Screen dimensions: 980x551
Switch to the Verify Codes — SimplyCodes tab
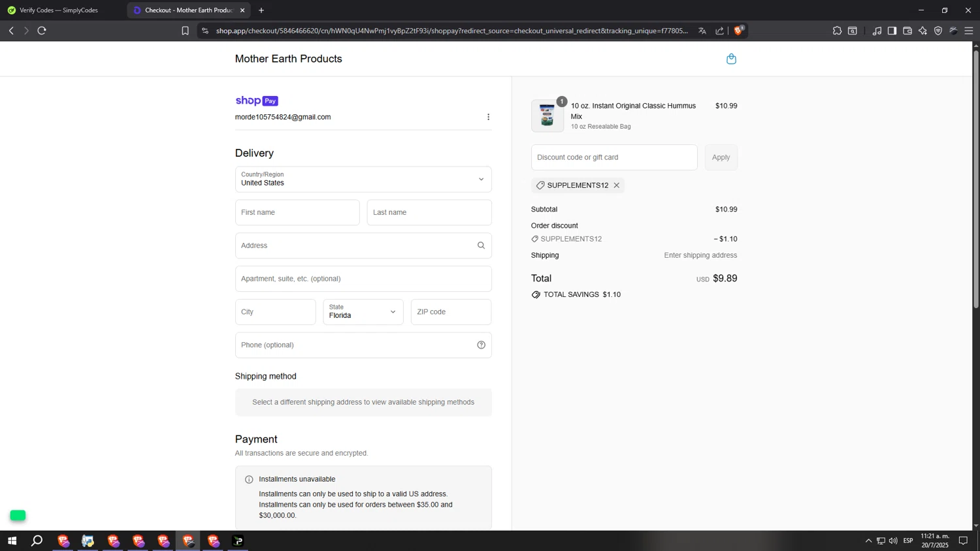[59, 10]
